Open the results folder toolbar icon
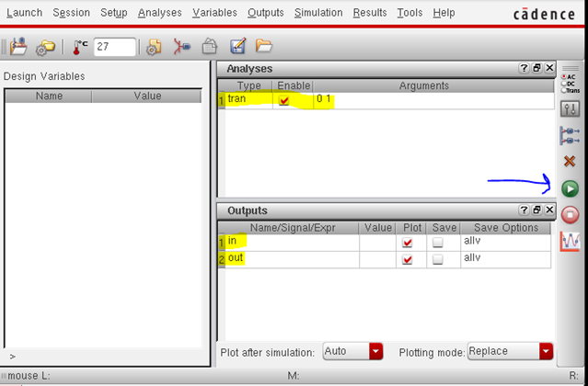This screenshot has height=386, width=588. (x=263, y=46)
